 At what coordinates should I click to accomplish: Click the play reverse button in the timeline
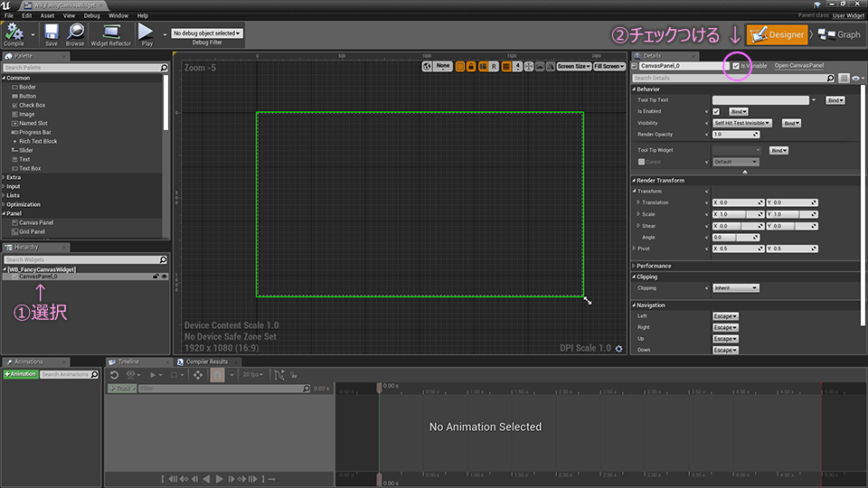(x=206, y=479)
